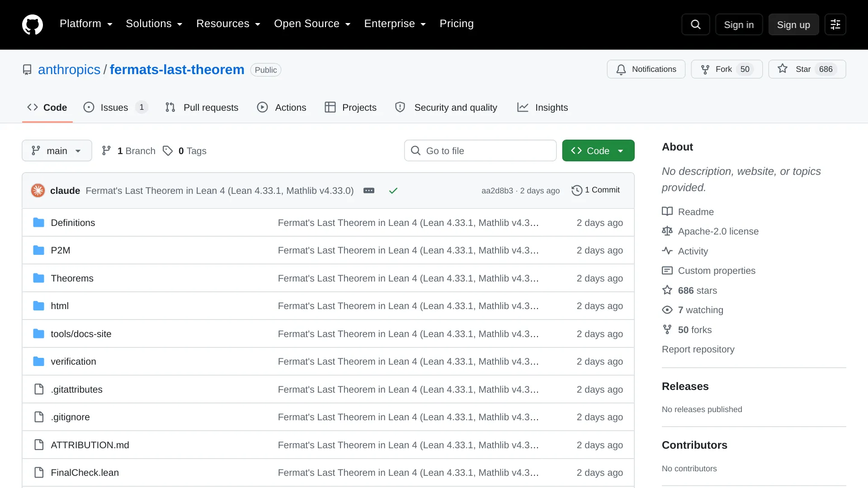The image size is (868, 488).
Task: Open the .gitignore file
Action: point(70,417)
